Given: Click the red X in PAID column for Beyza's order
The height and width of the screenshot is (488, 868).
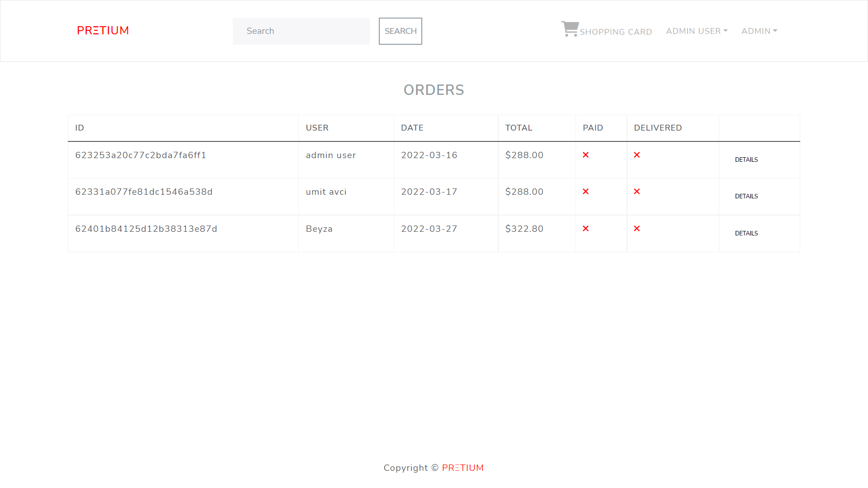Looking at the screenshot, I should 585,229.
